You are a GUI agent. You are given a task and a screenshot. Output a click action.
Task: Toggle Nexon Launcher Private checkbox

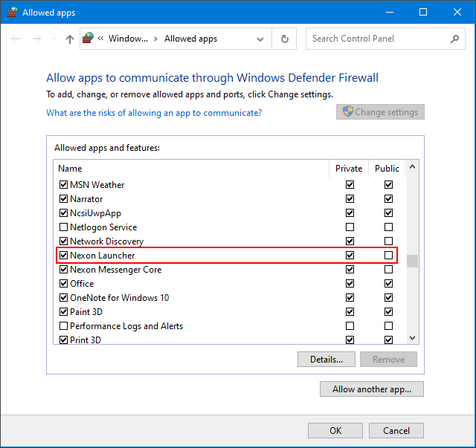350,256
